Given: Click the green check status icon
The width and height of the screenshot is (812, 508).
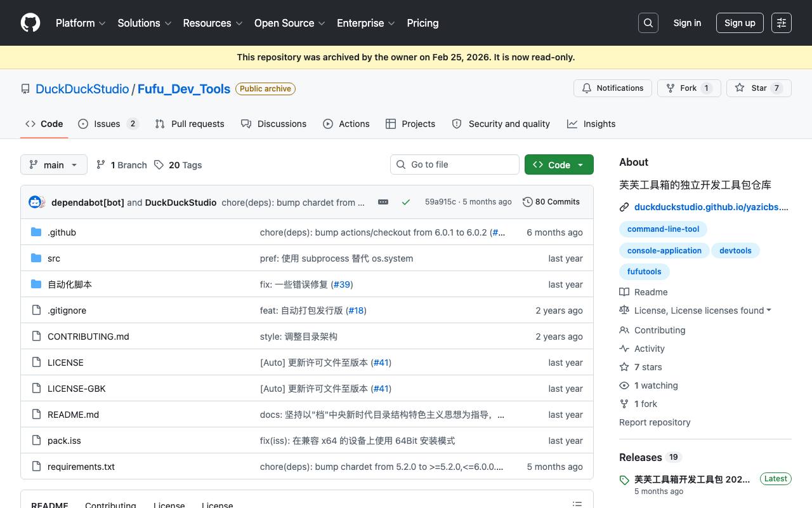Looking at the screenshot, I should pos(406,202).
